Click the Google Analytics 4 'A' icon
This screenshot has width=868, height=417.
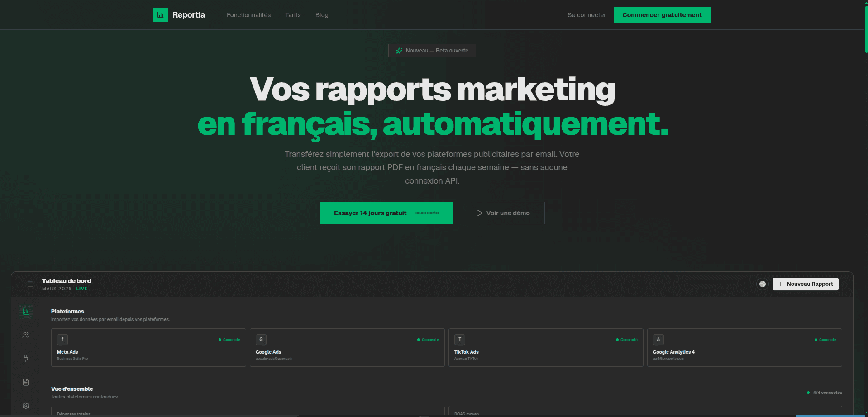click(658, 340)
